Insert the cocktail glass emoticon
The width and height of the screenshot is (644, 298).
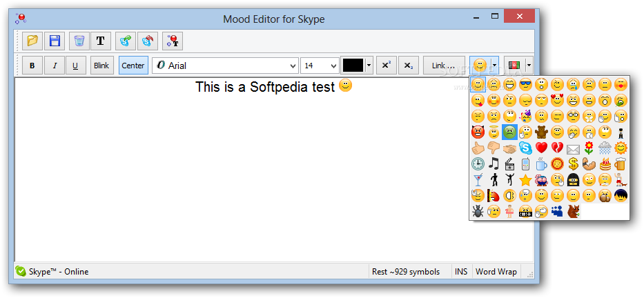pos(478,180)
